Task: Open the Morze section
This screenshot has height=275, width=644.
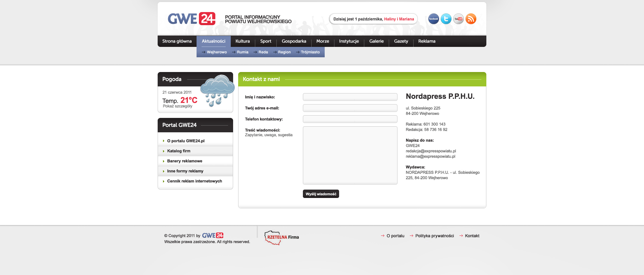Action: coord(323,41)
